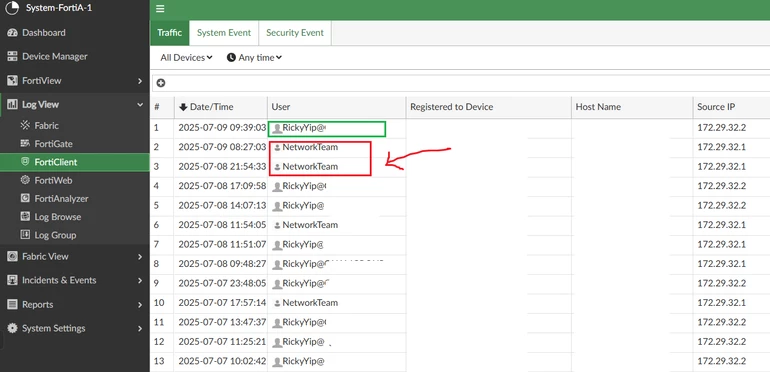Click the FortiView icon in sidebar
The image size is (770, 372).
point(12,80)
